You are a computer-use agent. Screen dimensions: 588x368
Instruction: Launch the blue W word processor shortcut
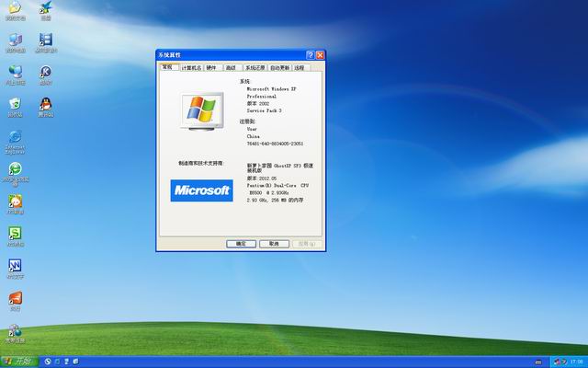pyautogui.click(x=16, y=269)
